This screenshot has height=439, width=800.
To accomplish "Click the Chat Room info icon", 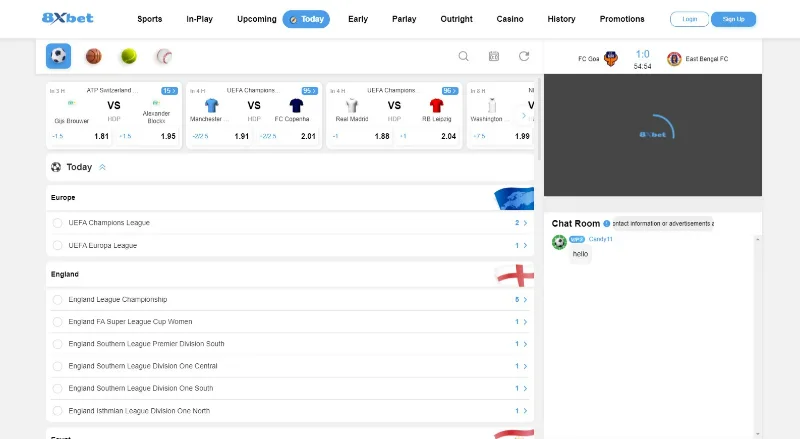I will [607, 224].
